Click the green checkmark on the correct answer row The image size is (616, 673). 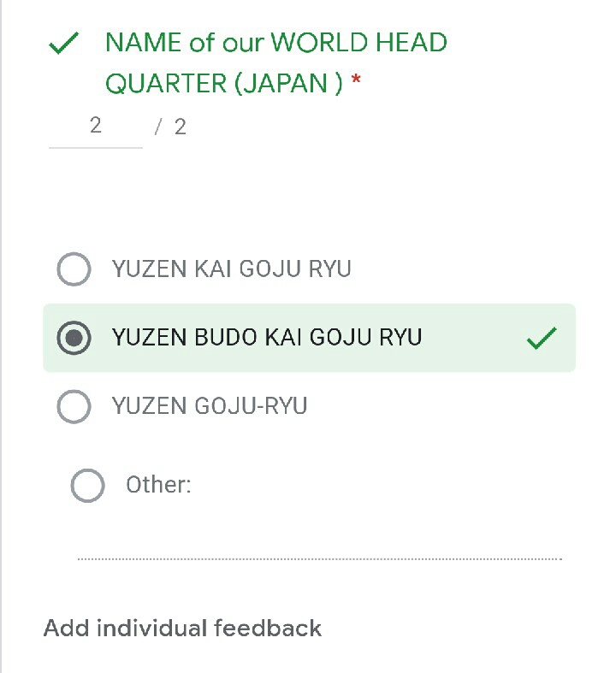click(542, 339)
